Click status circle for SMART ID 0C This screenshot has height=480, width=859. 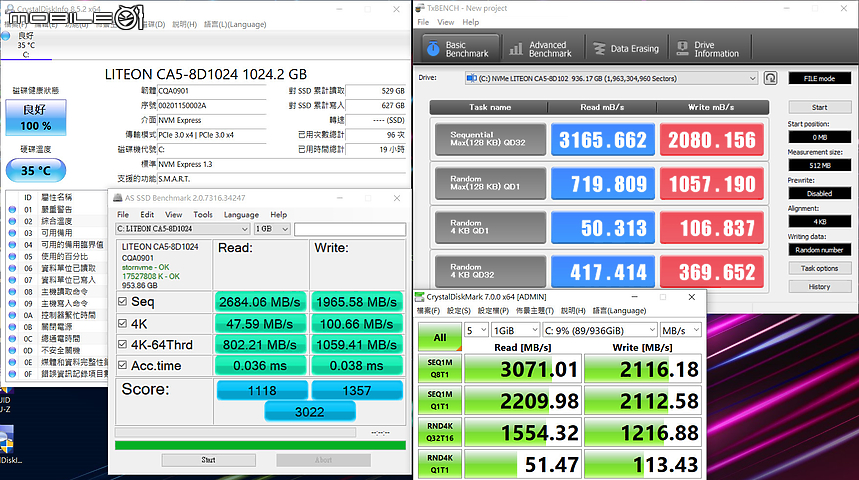[12, 339]
